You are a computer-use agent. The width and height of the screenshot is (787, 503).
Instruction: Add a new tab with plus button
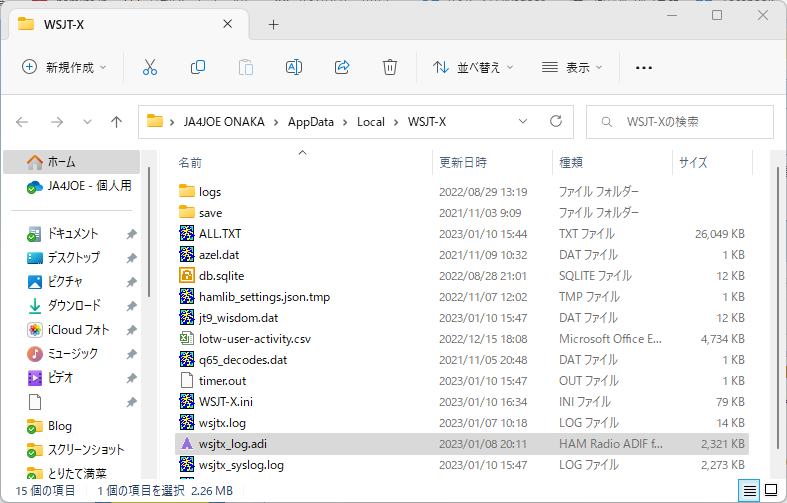(x=273, y=25)
